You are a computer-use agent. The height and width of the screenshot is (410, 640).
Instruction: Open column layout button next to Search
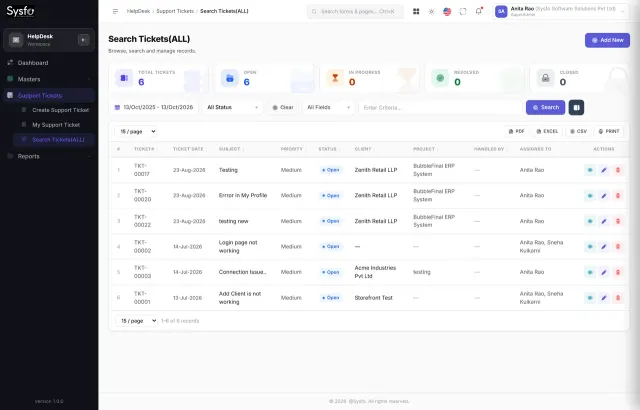coord(576,108)
